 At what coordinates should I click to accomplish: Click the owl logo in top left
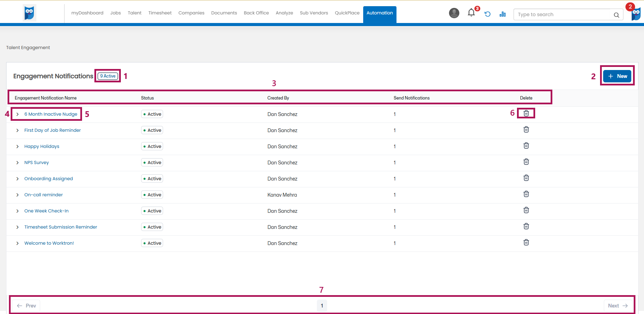(x=30, y=13)
